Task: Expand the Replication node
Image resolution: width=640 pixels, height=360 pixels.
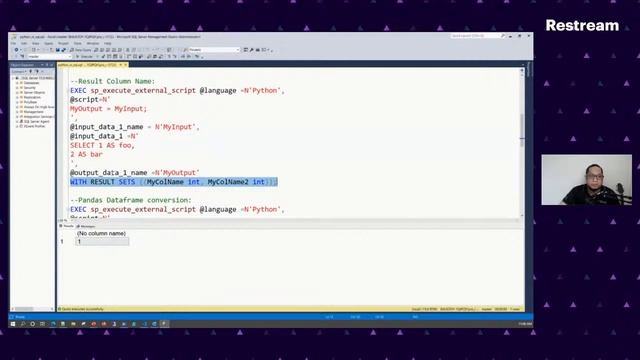Action: click(x=18, y=98)
